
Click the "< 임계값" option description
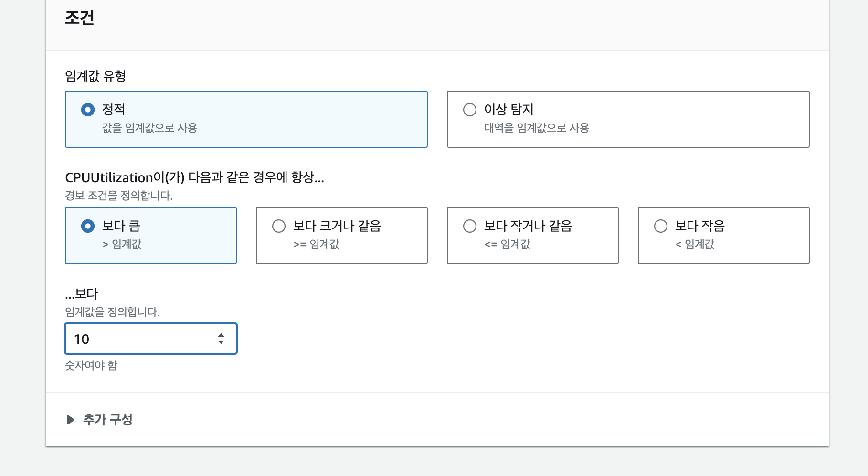coord(695,244)
